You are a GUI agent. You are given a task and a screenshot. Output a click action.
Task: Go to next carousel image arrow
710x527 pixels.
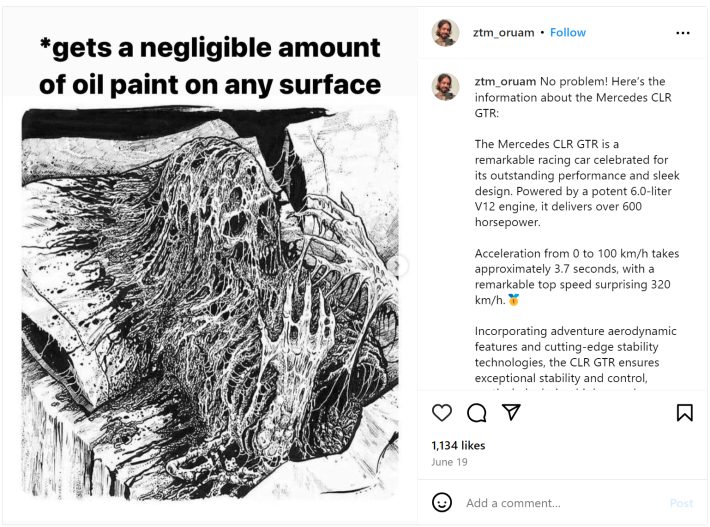coord(399,266)
